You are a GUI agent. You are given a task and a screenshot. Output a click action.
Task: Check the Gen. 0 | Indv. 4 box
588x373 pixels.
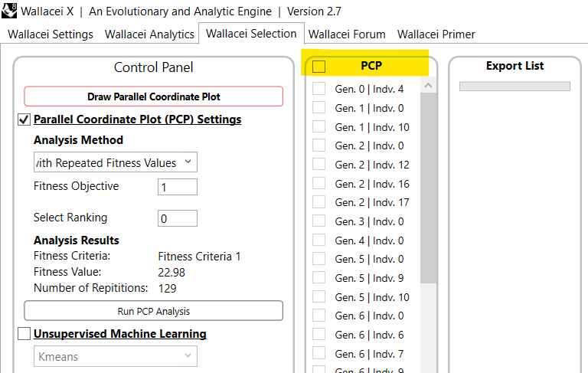coord(318,89)
